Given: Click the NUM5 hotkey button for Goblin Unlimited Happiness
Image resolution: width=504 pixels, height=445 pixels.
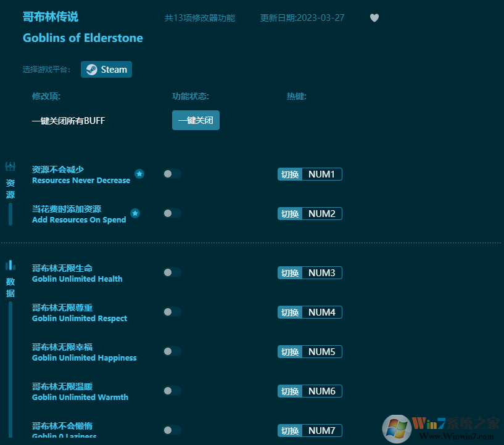Looking at the screenshot, I should [310, 351].
